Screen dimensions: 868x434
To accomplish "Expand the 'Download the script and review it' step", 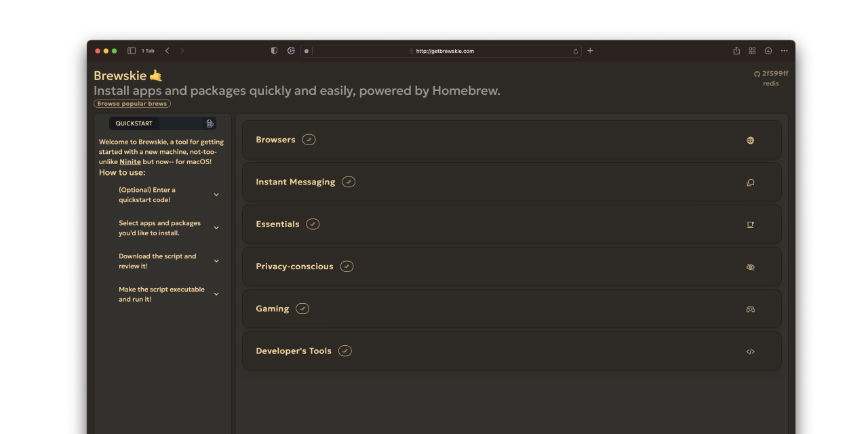I will click(216, 260).
